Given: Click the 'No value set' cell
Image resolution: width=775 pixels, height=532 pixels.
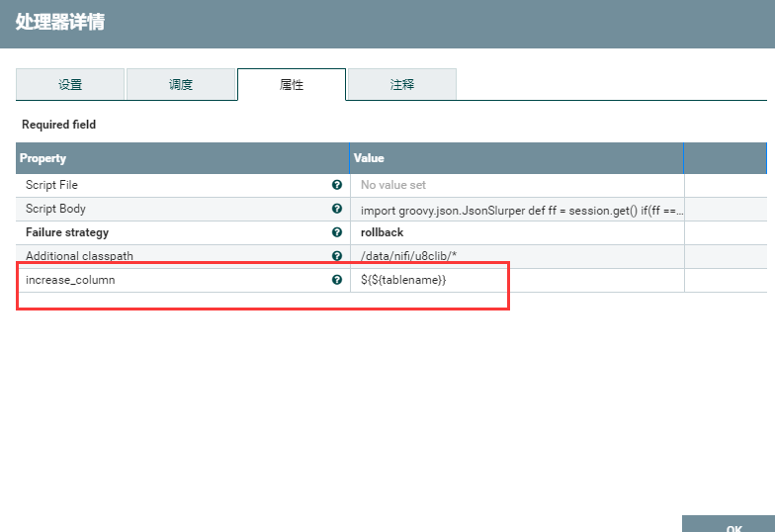Looking at the screenshot, I should tap(518, 186).
